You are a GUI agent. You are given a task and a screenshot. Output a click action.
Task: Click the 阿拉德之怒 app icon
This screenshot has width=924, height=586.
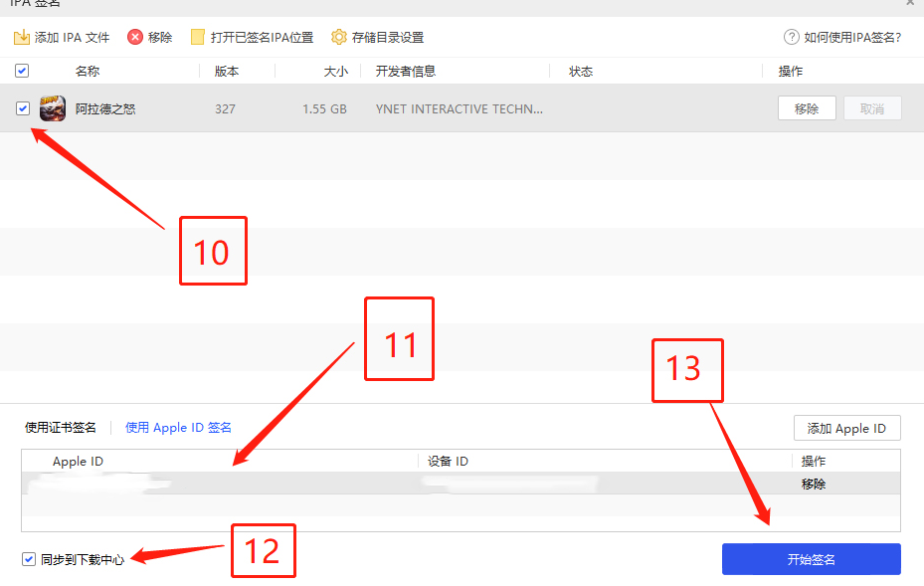[53, 108]
